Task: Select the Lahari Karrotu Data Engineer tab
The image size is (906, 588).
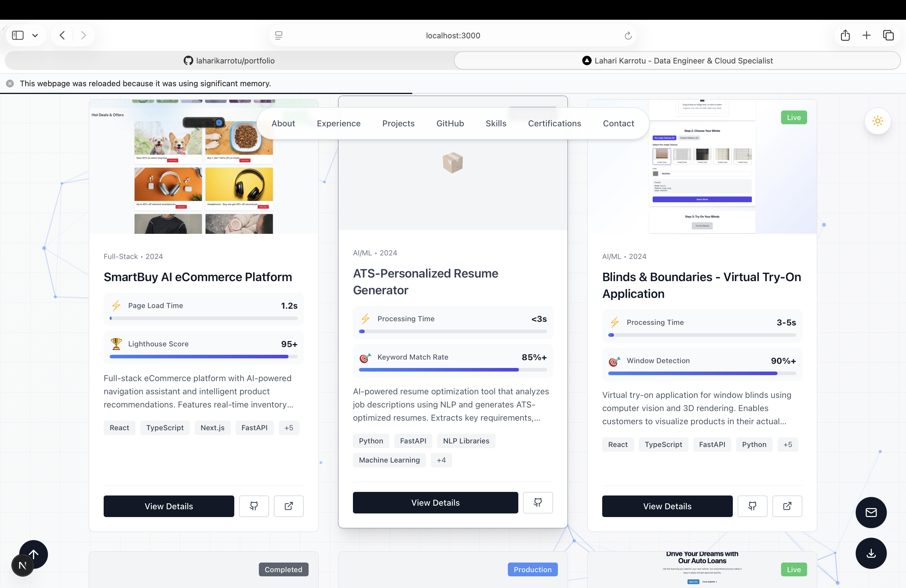Action: coord(677,60)
